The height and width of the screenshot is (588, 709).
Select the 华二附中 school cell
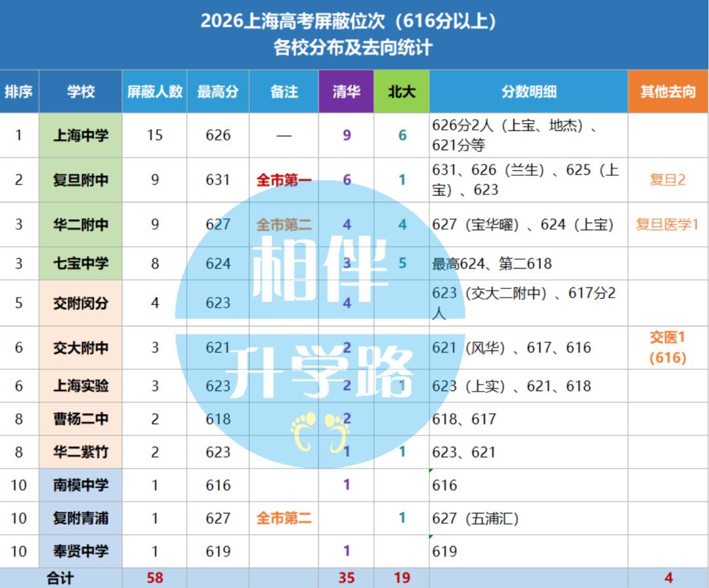(x=81, y=224)
